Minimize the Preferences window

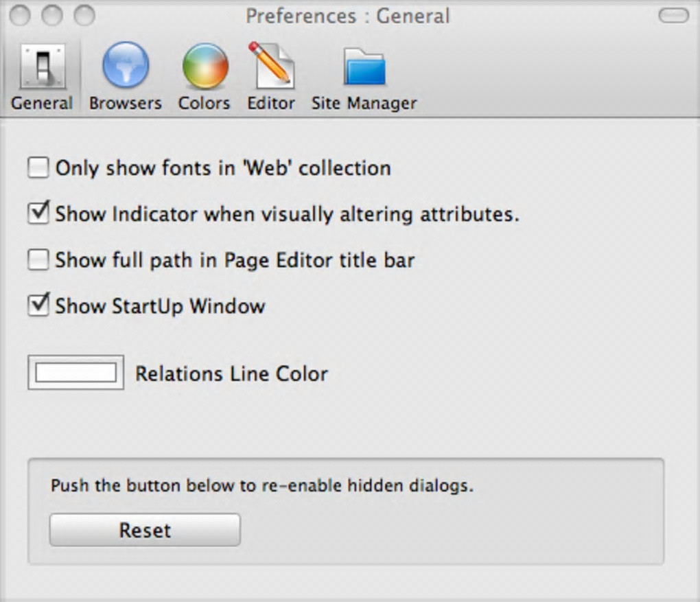coord(52,15)
